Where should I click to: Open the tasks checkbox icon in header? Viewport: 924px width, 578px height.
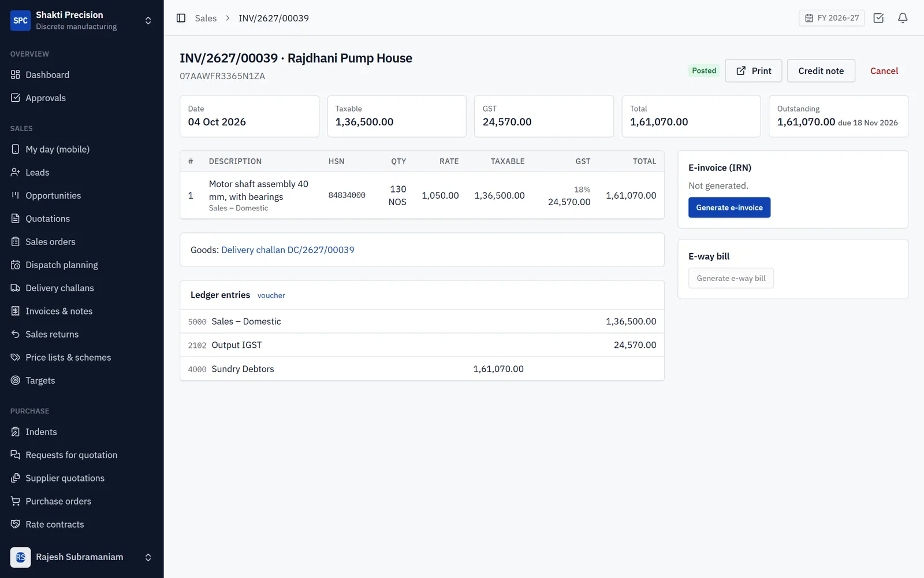[x=878, y=18]
